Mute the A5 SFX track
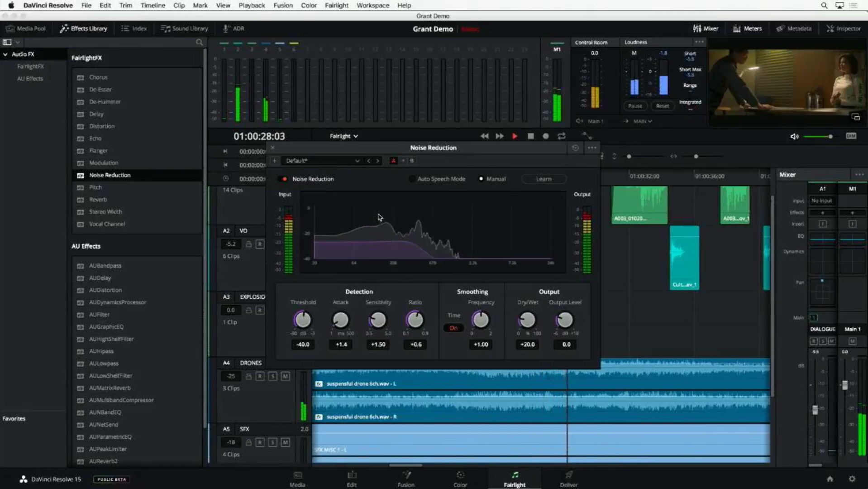Image resolution: width=868 pixels, height=489 pixels. (x=285, y=442)
